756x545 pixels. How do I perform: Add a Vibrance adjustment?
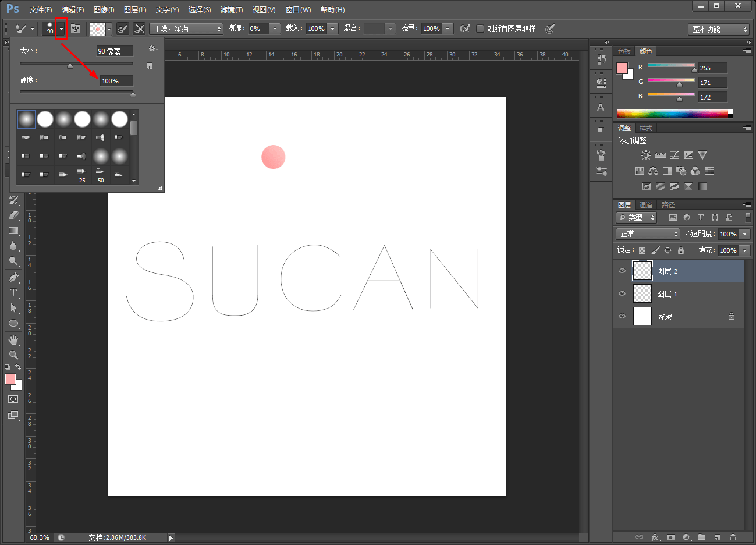point(702,155)
